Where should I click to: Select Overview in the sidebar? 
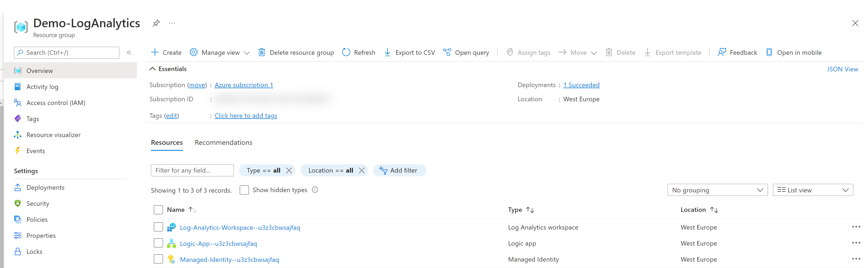[x=71, y=71]
